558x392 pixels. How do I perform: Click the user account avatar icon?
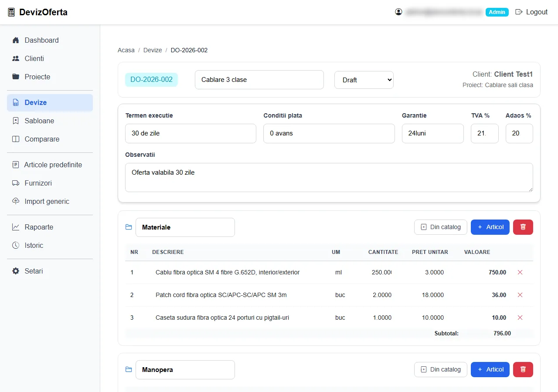coord(398,12)
